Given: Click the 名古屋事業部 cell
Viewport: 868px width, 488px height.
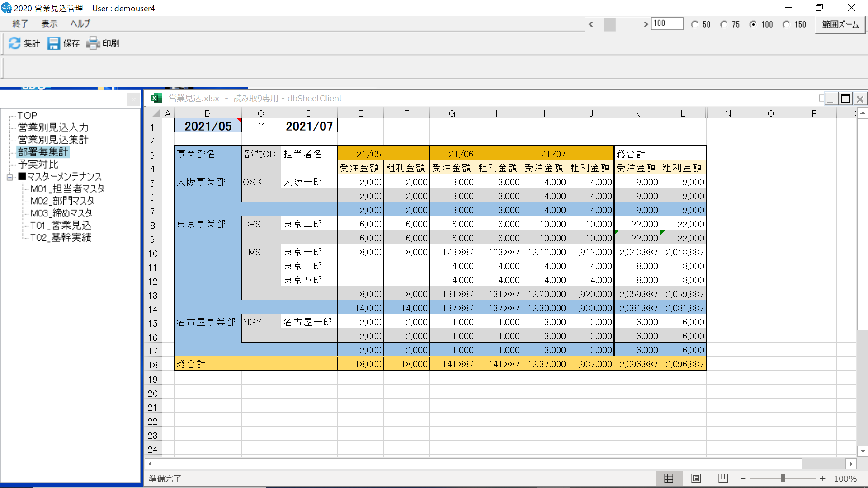Looking at the screenshot, I should point(208,322).
